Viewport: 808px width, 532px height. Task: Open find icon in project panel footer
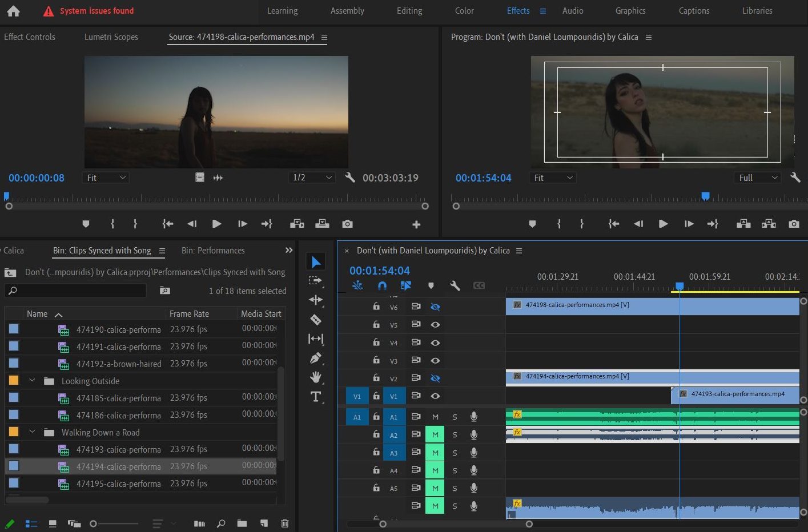coord(221,523)
